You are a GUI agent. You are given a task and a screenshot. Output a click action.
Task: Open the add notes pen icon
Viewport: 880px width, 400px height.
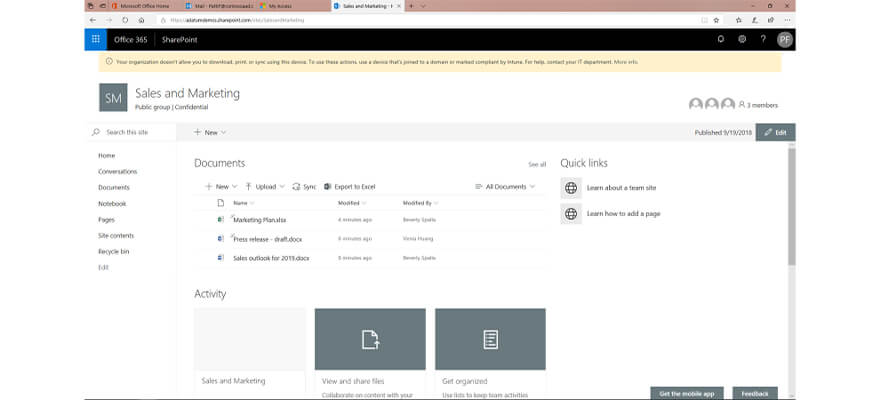coord(755,20)
